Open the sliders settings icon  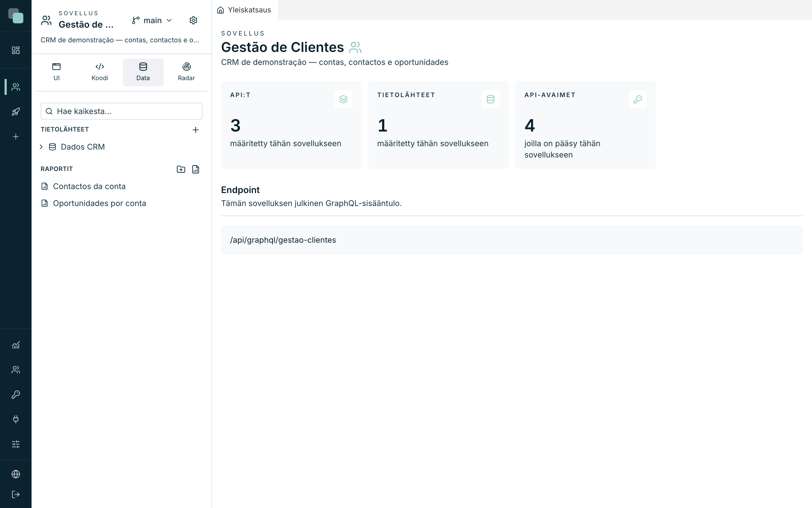[16, 444]
